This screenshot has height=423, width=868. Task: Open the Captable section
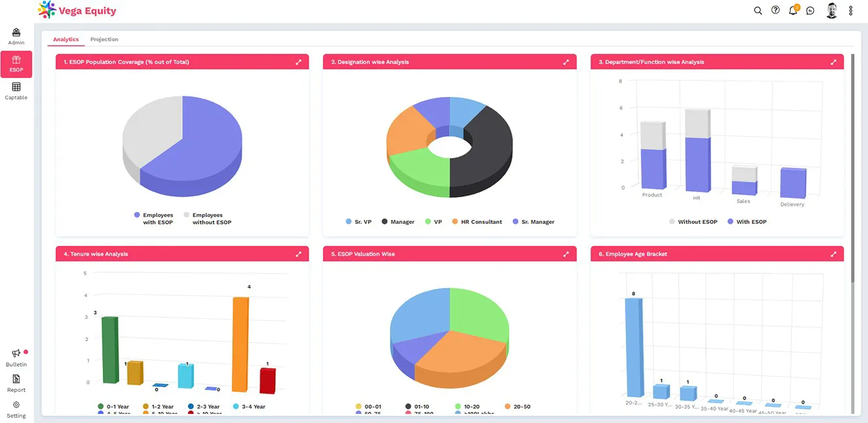click(16, 91)
